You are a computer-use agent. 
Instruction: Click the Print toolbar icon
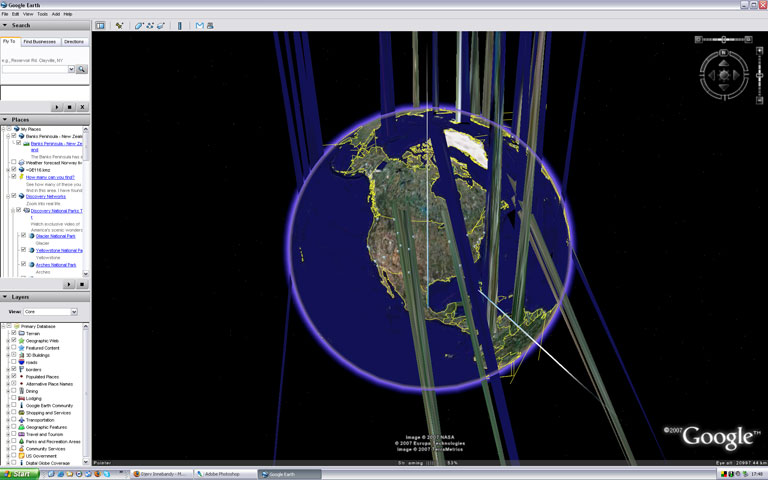click(x=210, y=25)
